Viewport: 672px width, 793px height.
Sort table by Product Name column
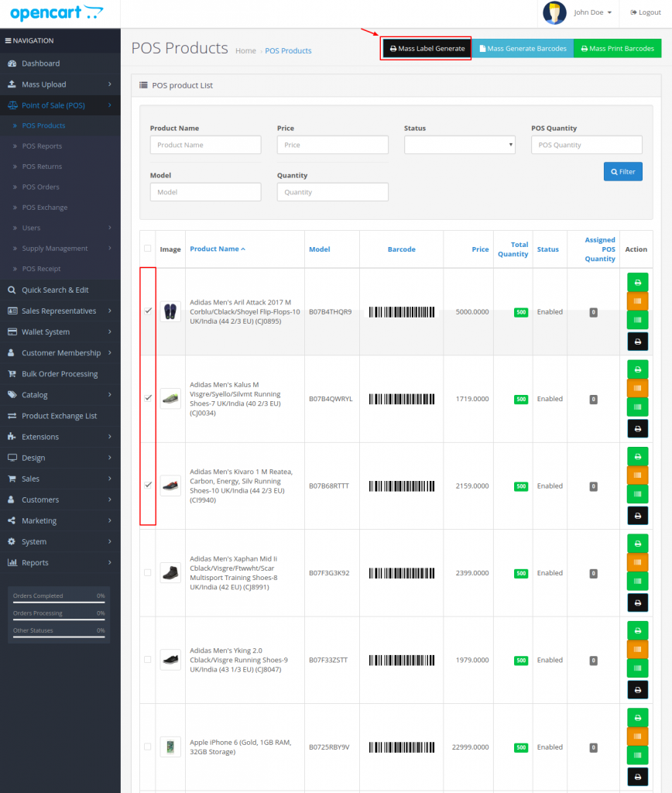click(x=218, y=249)
